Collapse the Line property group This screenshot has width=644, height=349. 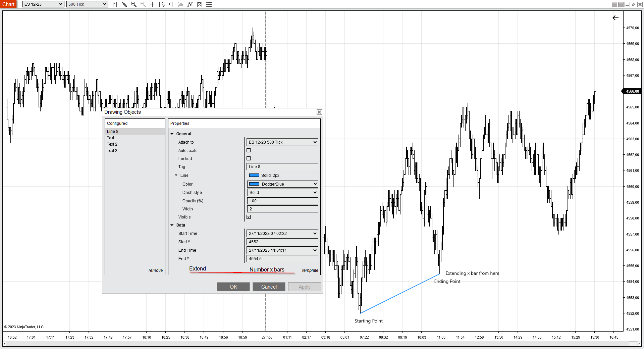[176, 175]
